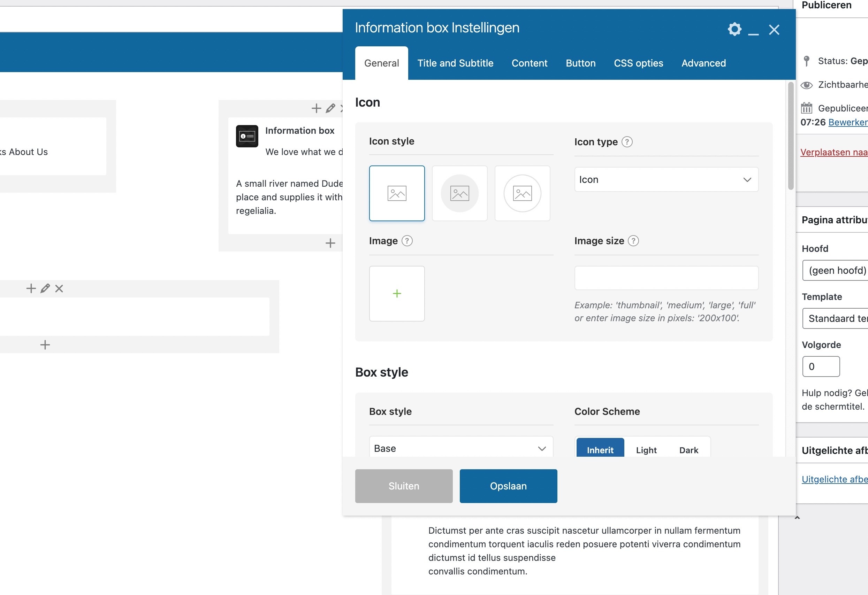This screenshot has height=595, width=868.
Task: Click the Icon type help question mark
Action: coord(627,142)
